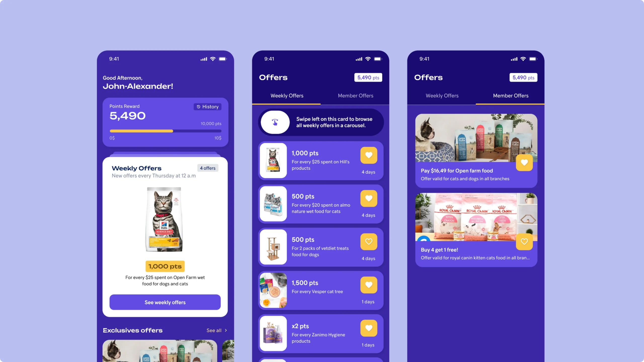Tap the heart icon on Almo Nature offer
The height and width of the screenshot is (362, 644).
click(369, 198)
